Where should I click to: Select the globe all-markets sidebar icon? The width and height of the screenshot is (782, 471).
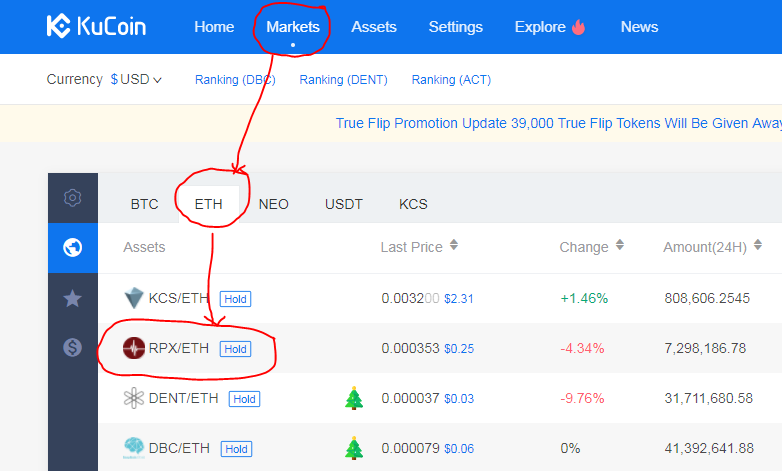[73, 247]
